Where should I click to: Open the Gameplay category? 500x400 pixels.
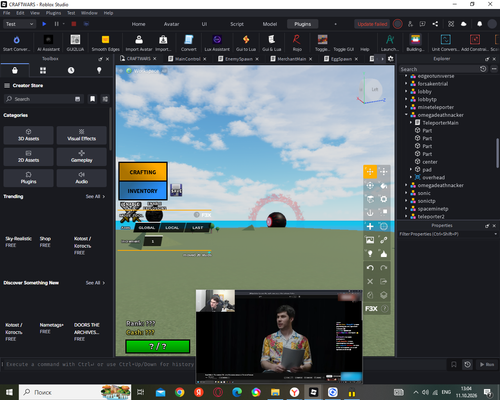(x=81, y=157)
